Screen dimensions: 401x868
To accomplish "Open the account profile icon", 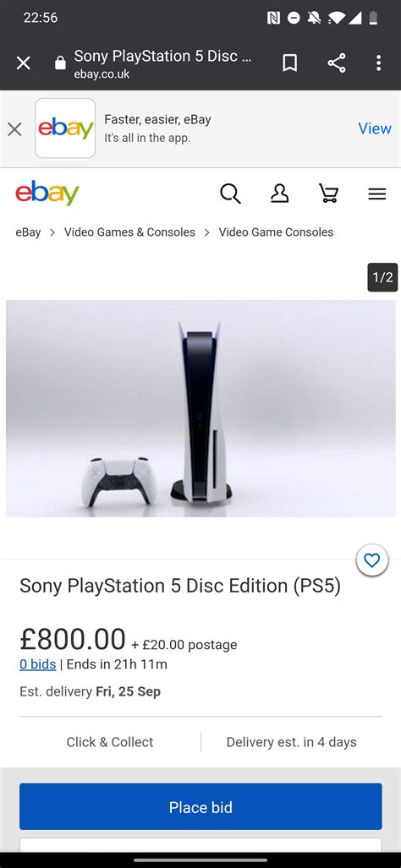I will (279, 194).
